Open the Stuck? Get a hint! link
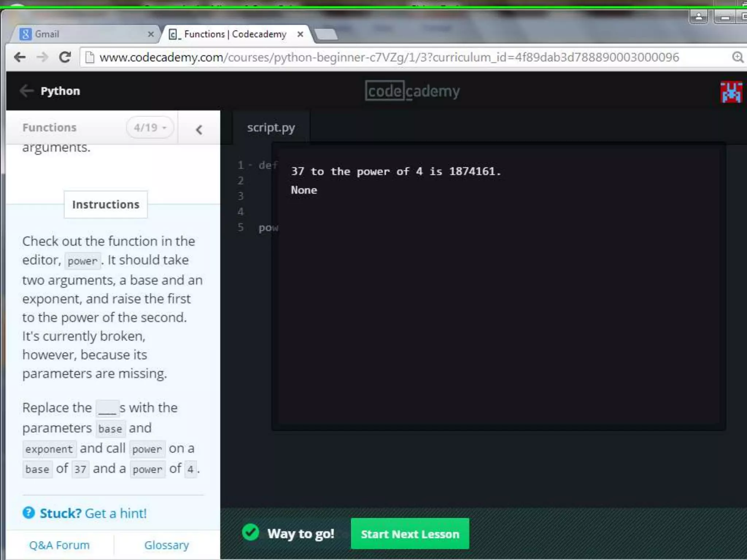The image size is (747, 560). click(93, 513)
